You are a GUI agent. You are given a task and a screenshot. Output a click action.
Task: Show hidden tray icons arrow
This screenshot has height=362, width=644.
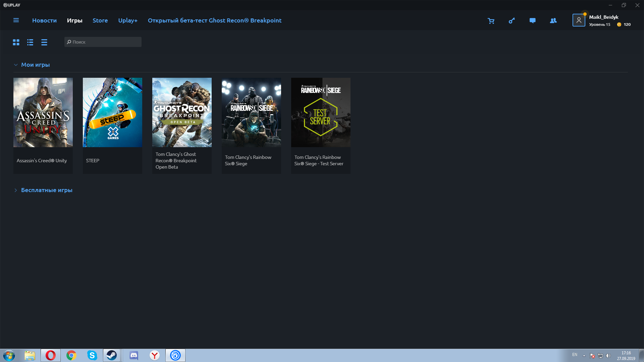[x=584, y=356]
